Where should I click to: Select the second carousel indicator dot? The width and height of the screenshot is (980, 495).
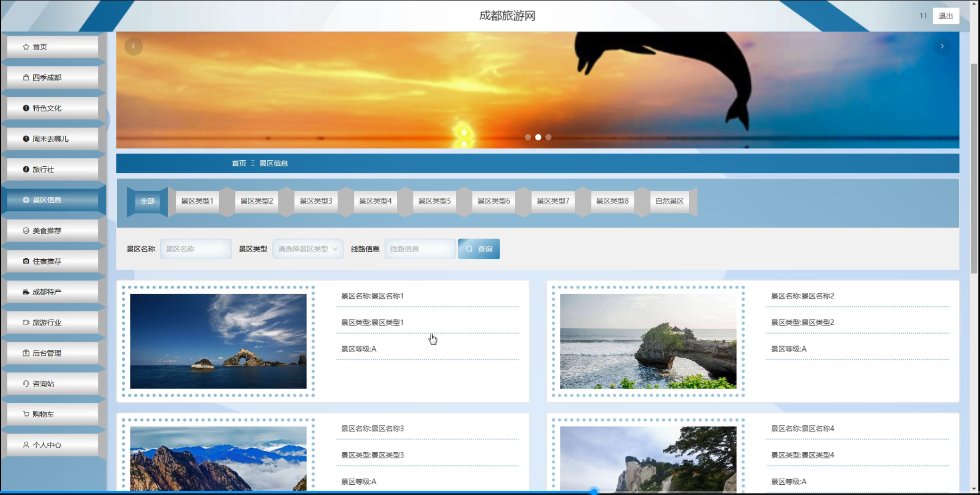[538, 137]
